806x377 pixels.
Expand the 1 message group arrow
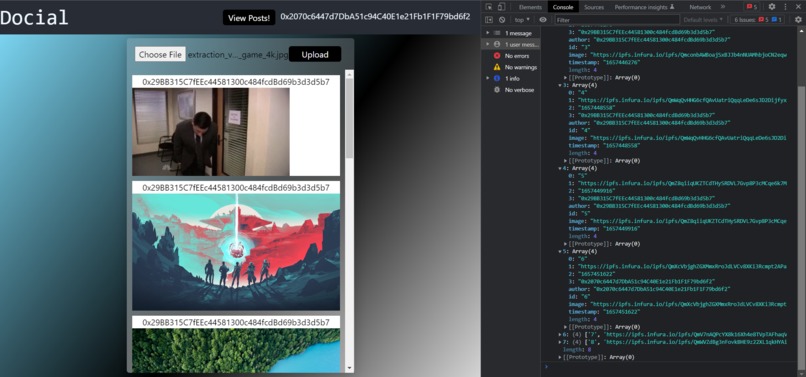[488, 33]
